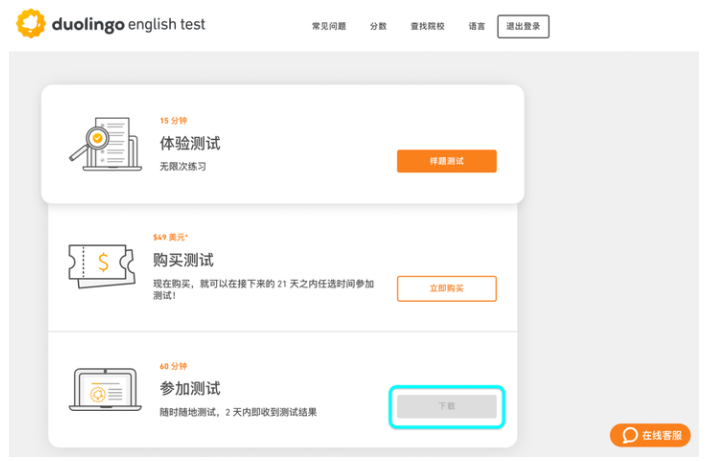The height and width of the screenshot is (461, 713).
Task: Open the 查找院校 menu item
Action: pos(427,26)
